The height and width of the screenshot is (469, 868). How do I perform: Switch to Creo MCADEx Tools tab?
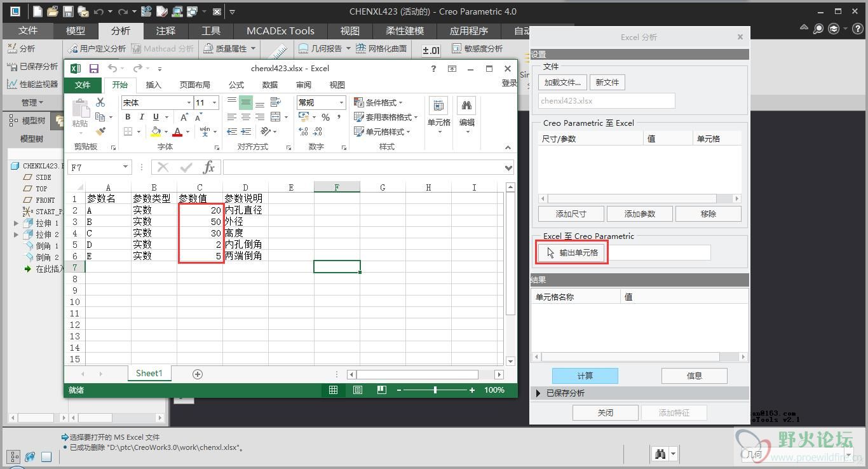280,31
